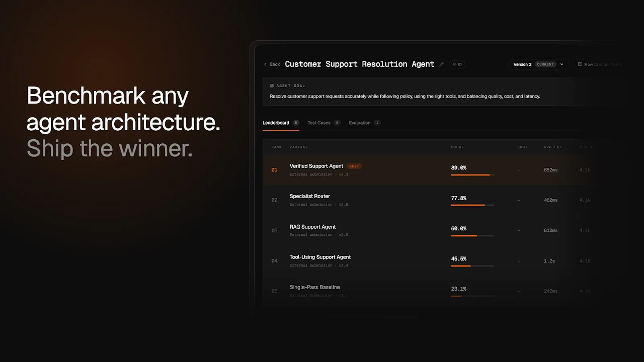
Task: Click rank number 01
Action: (x=275, y=170)
